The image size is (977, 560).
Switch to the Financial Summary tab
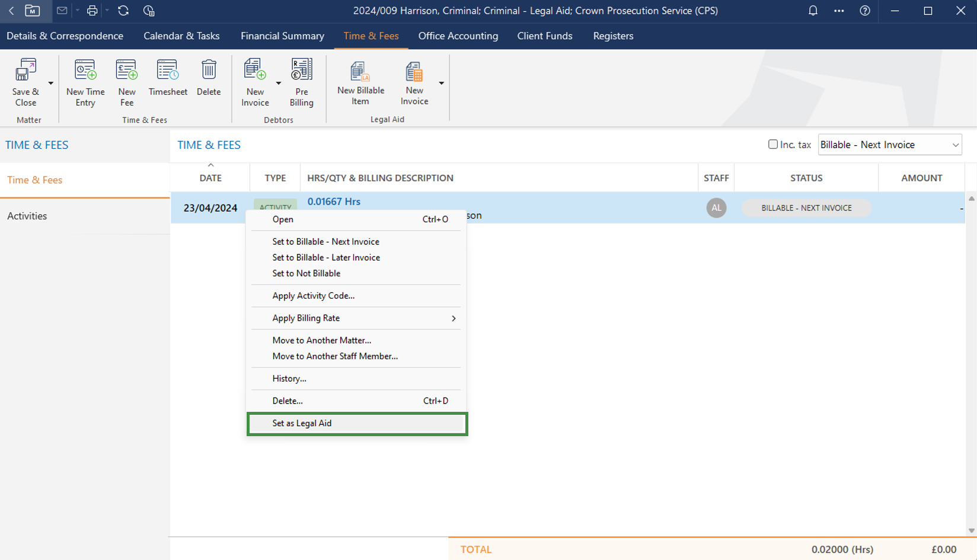coord(282,36)
